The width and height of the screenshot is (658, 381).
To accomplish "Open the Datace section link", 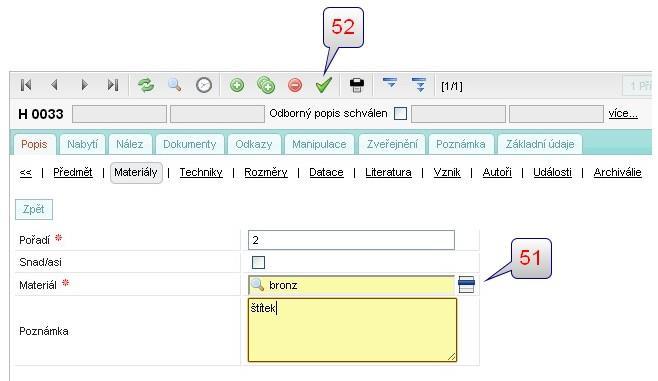I will pyautogui.click(x=326, y=172).
